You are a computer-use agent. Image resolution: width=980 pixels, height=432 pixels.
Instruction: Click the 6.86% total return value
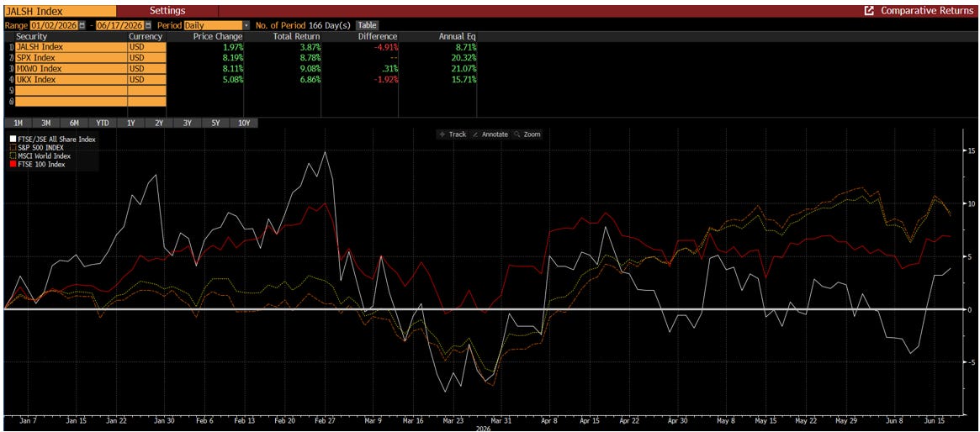(309, 79)
